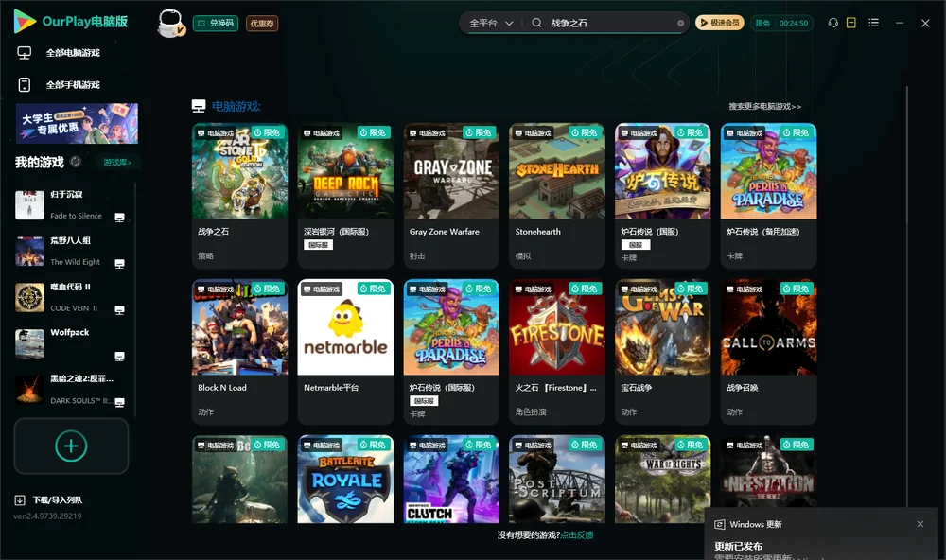The image size is (946, 560).
Task: Open the Deep Rock Galactic game cover
Action: pyautogui.click(x=345, y=171)
